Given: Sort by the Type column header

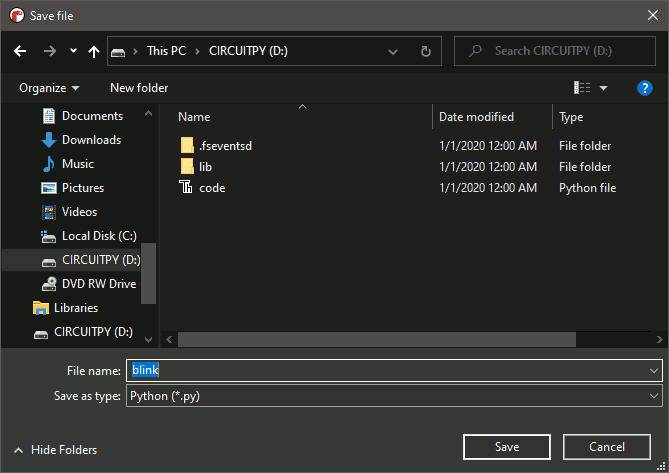Looking at the screenshot, I should tap(571, 117).
